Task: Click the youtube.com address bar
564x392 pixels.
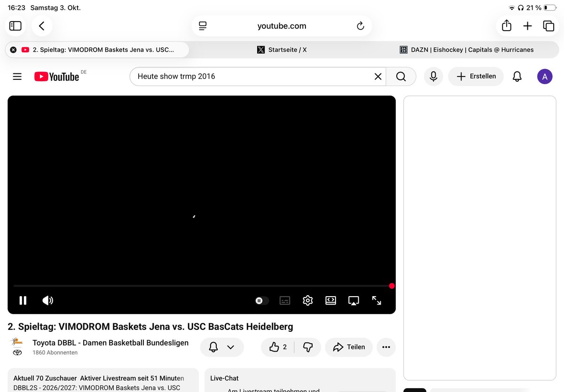Action: point(282,26)
